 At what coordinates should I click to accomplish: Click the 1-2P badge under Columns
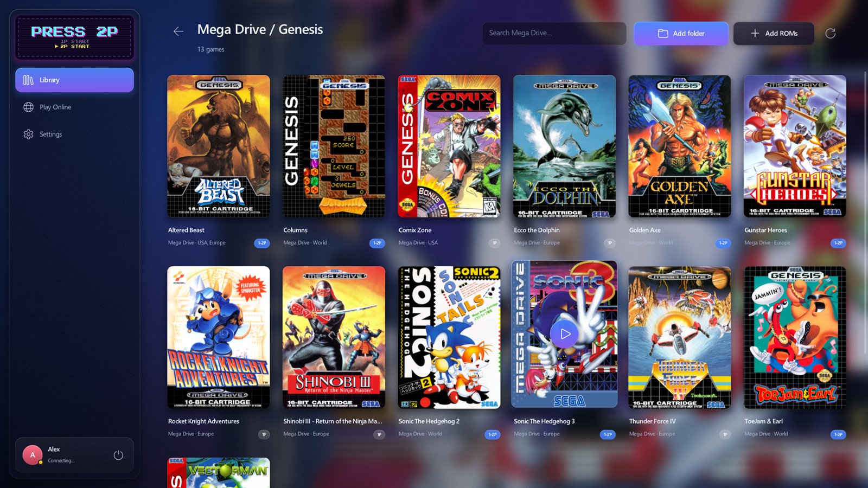tap(377, 243)
